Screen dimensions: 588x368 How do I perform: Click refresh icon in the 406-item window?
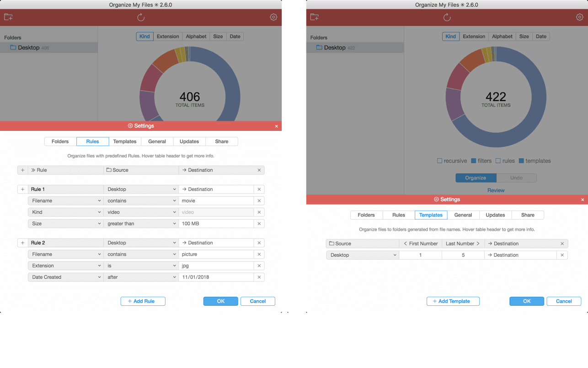141,17
